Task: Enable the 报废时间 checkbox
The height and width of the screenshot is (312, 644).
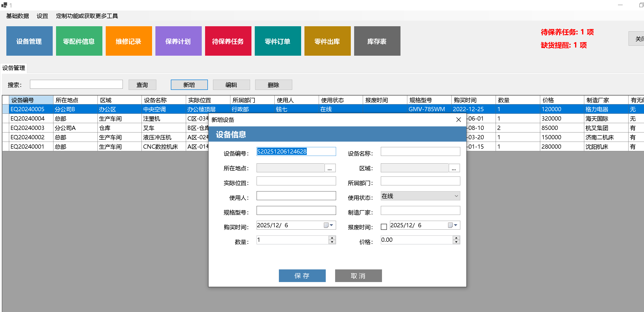Action: pyautogui.click(x=383, y=227)
